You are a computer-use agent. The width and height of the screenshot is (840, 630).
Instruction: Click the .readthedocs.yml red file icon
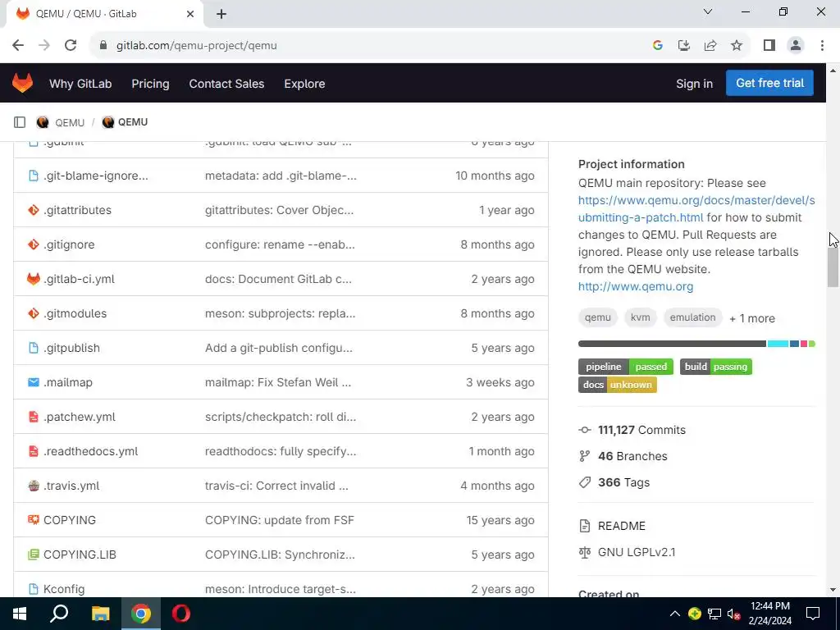[x=33, y=451]
